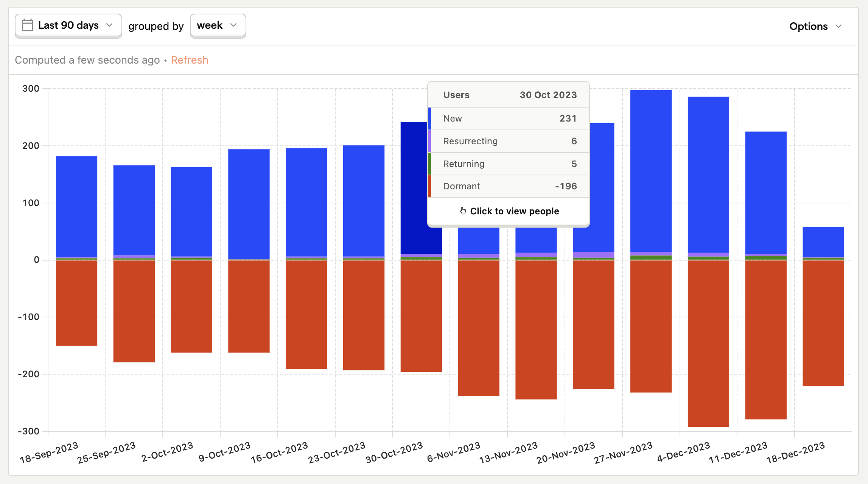The height and width of the screenshot is (484, 868).
Task: Open the week grouping dropdown
Action: [x=218, y=26]
